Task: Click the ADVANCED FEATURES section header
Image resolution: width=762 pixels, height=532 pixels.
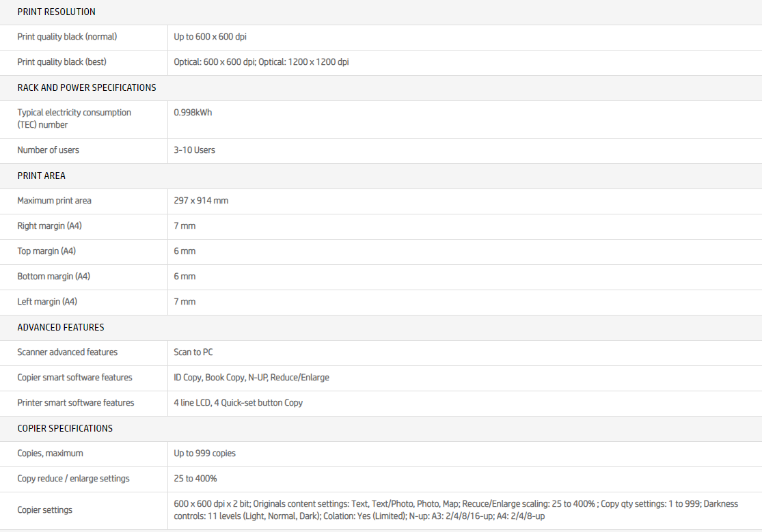Action: pos(61,327)
